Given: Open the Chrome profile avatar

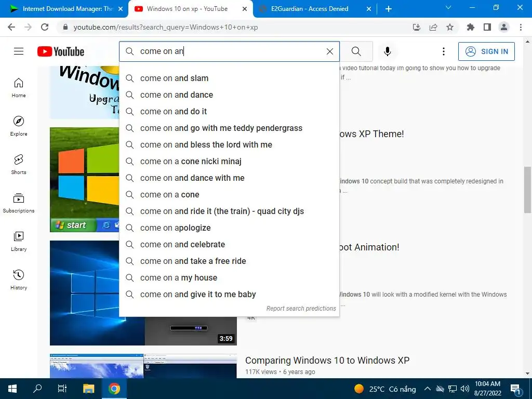Looking at the screenshot, I should pos(504,27).
